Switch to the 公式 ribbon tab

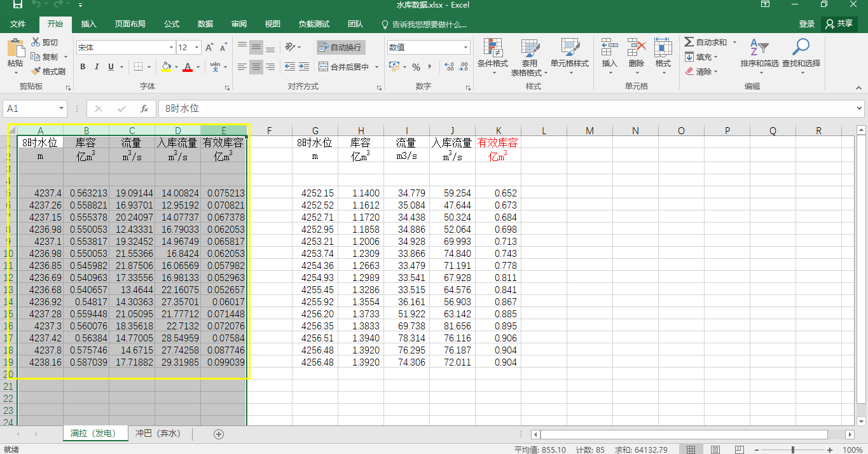[x=170, y=24]
